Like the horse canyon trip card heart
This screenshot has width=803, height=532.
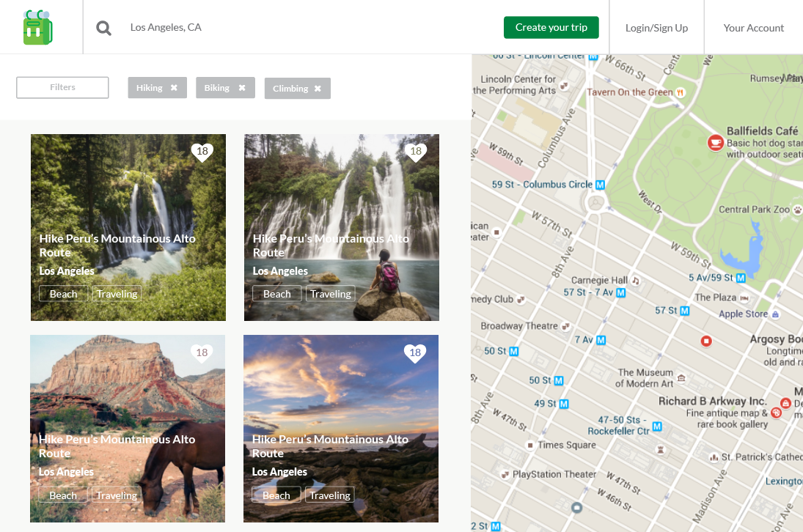tap(202, 353)
